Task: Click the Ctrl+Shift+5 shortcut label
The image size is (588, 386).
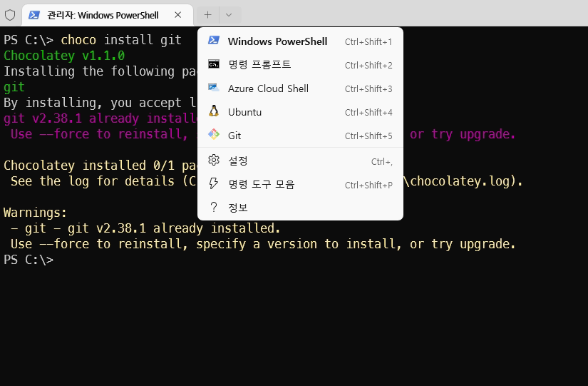Action: (x=368, y=136)
